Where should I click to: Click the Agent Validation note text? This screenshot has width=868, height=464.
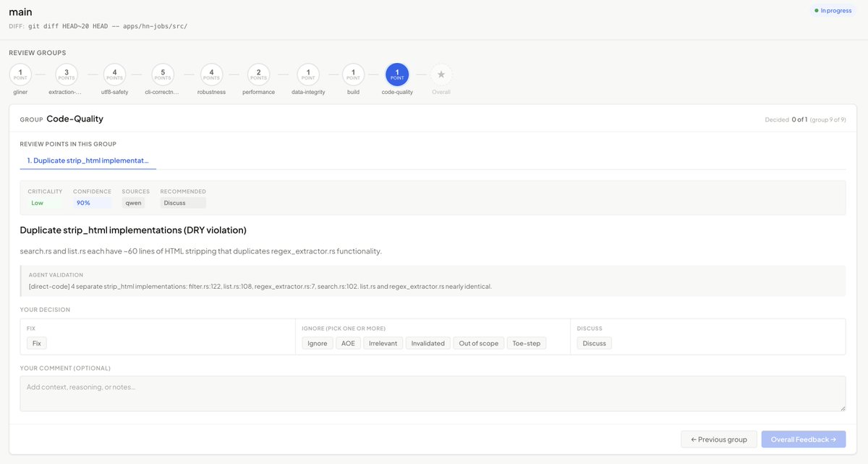point(260,286)
